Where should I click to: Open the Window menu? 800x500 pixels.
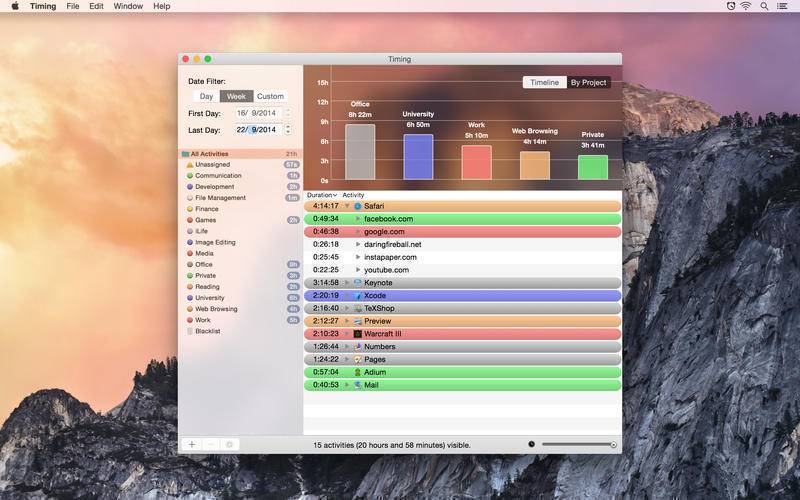(128, 6)
